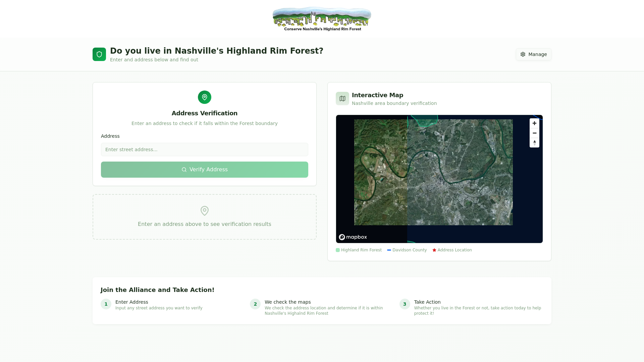The image size is (644, 362).
Task: Click step 3 number badge
Action: pos(405,304)
